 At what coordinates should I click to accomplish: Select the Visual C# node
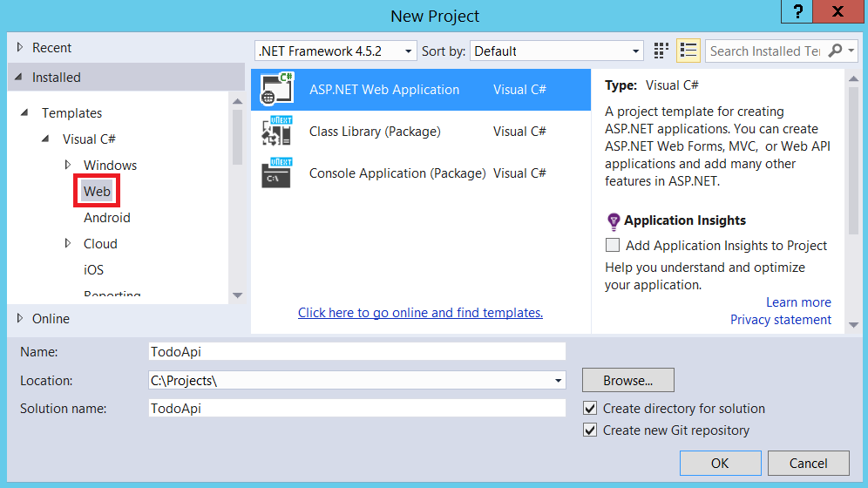89,139
